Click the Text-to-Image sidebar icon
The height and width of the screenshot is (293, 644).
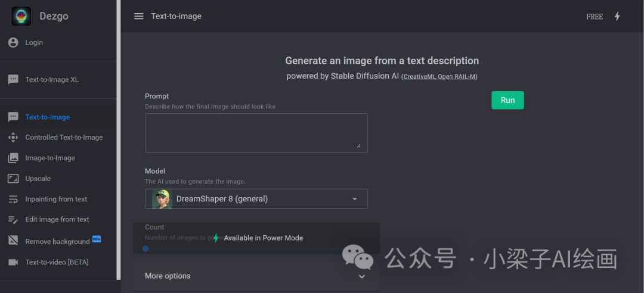point(13,117)
